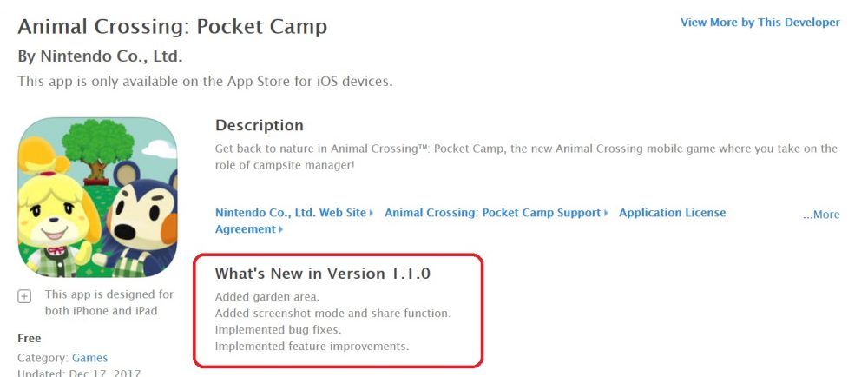Visit the Nintendo Co., Ltd. Web Site link
This screenshot has height=377, width=868.
tap(291, 213)
